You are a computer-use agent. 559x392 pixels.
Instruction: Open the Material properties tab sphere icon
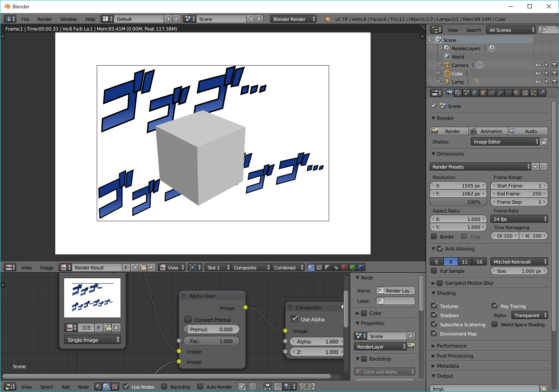point(517,93)
